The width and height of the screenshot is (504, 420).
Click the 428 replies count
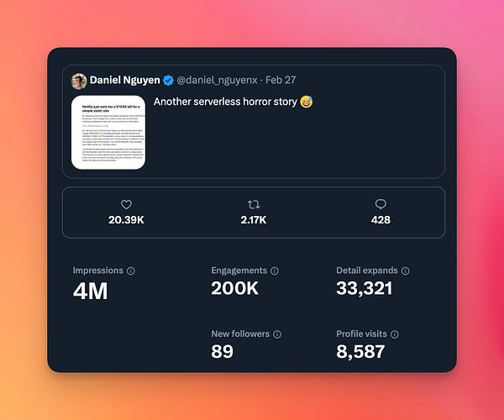point(381,220)
